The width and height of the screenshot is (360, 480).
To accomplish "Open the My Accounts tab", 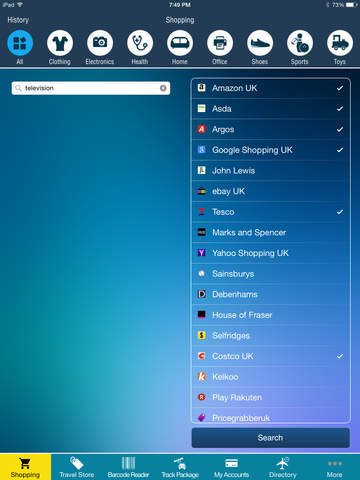I will (x=231, y=467).
